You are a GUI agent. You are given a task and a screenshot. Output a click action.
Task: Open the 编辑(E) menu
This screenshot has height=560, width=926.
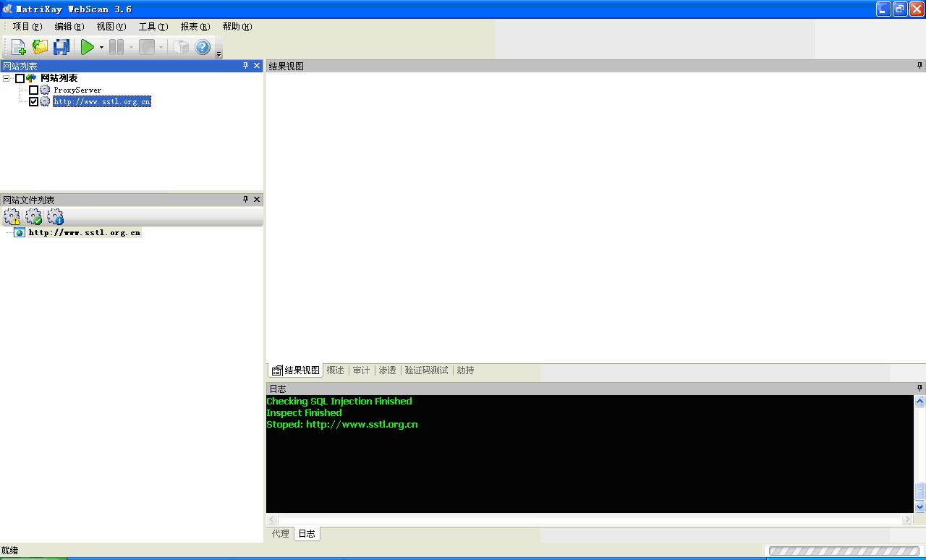69,26
